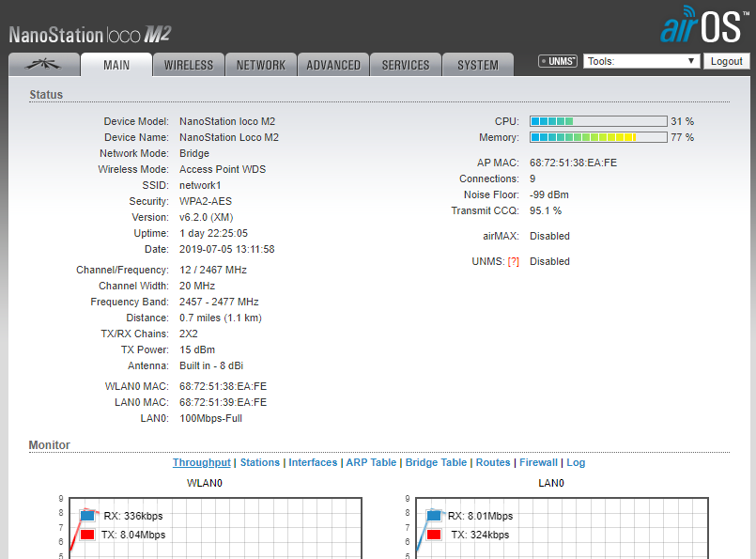Screen dimensions: 756x559
Task: Click the Network Mode value Bridge
Action: point(194,153)
